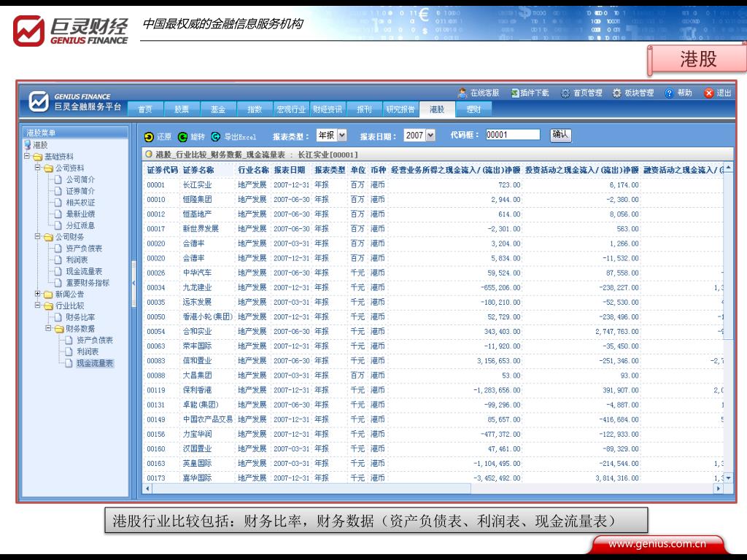Click the horizontal scrollbar left arrow
Viewport: 747px width, 560px height.
tap(147, 488)
